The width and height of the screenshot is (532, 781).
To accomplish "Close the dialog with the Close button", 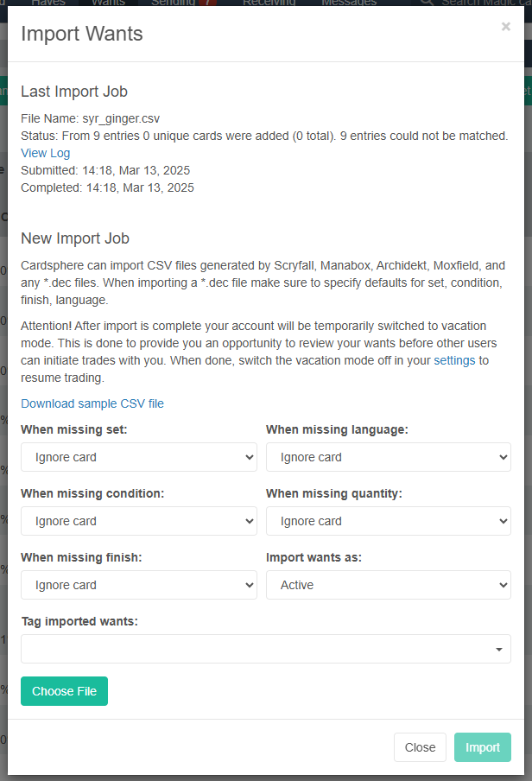I will tap(420, 746).
